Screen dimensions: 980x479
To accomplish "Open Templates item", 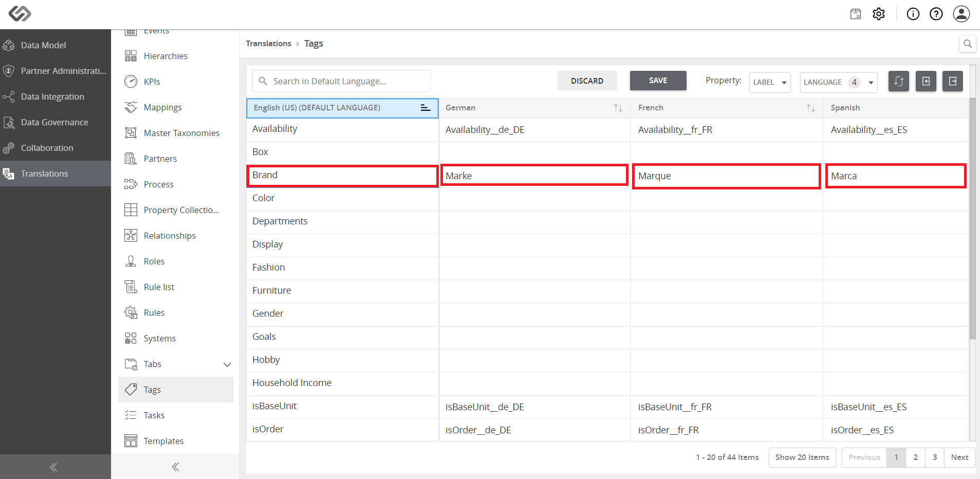I will point(176,441).
